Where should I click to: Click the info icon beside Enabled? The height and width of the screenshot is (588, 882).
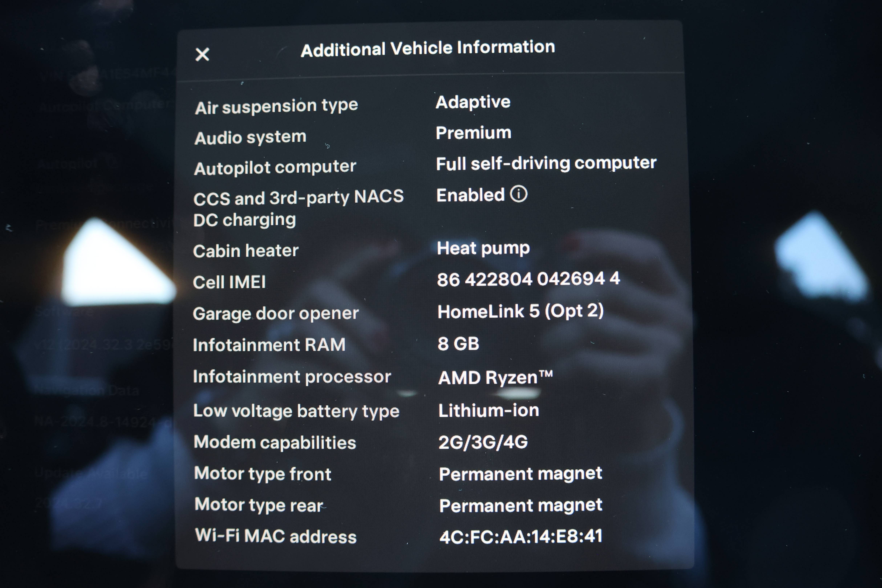click(519, 194)
